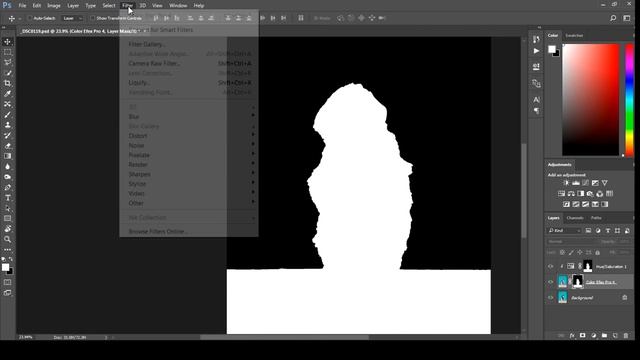Image resolution: width=640 pixels, height=360 pixels.
Task: Switch to the Paths tab
Action: click(596, 218)
